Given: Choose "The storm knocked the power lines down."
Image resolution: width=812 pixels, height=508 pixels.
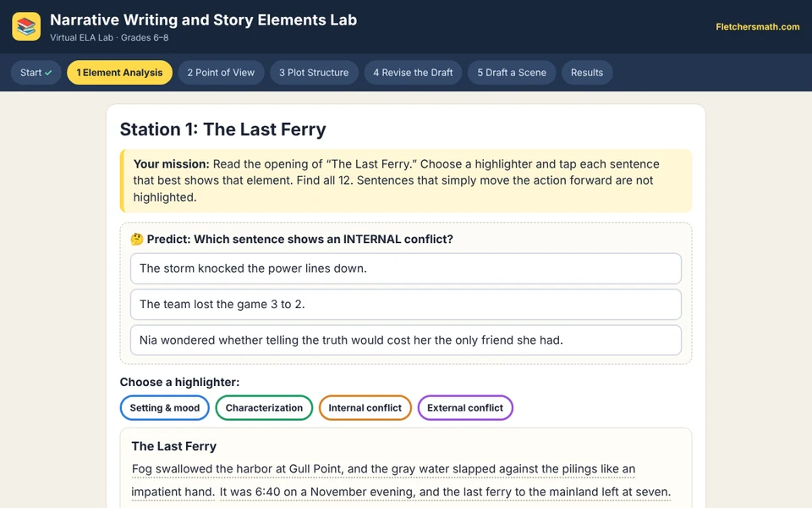Looking at the screenshot, I should tap(405, 268).
